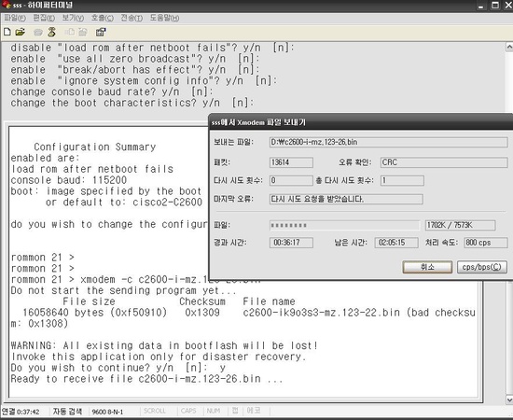This screenshot has height=420, width=513.
Task: Click 'load rom after netboot fails' summary line
Action: click(x=92, y=169)
